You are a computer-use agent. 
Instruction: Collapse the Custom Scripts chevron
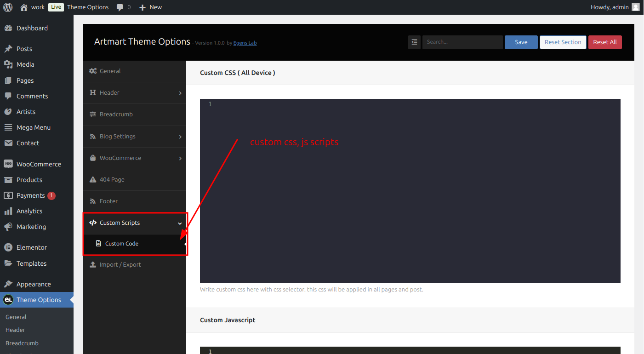(x=180, y=223)
